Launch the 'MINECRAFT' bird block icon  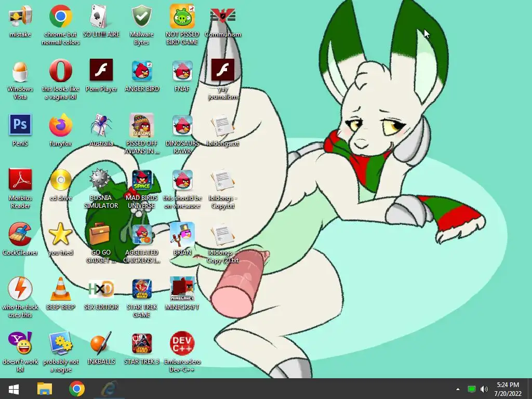click(x=182, y=288)
